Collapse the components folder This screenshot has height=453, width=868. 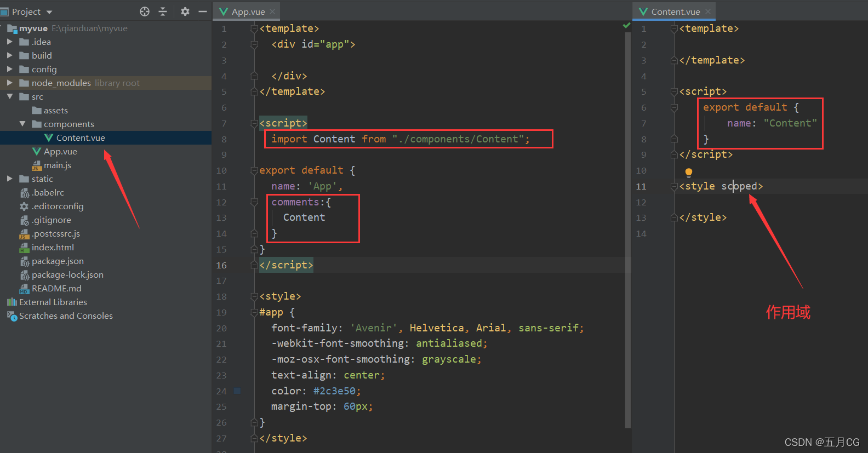22,124
